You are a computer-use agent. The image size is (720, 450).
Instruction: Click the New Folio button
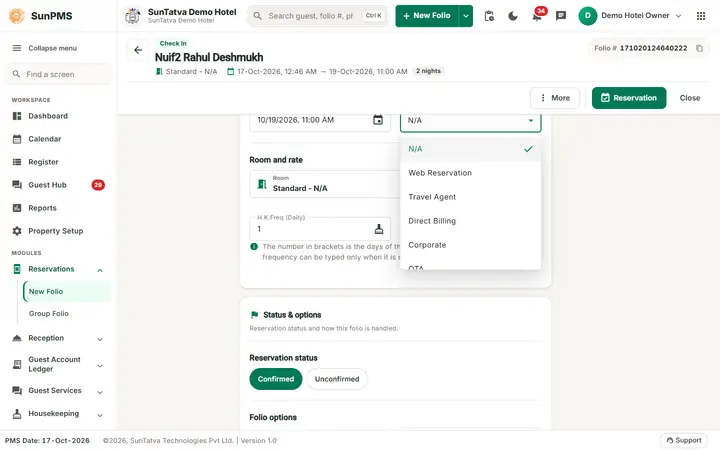click(427, 16)
